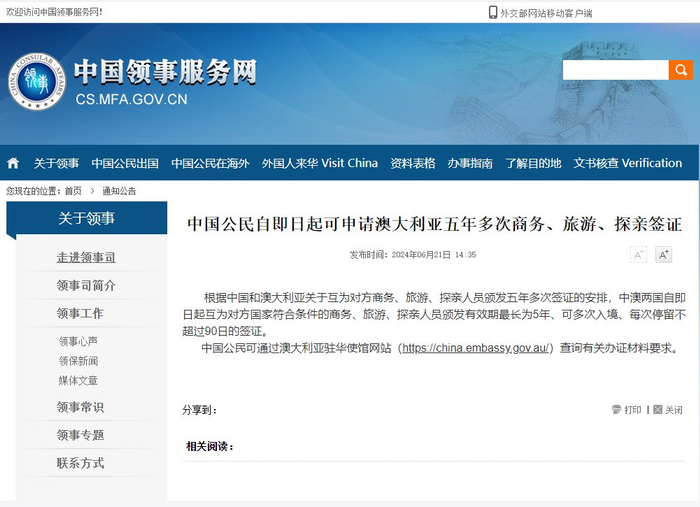
Task: Click the 关闭 close text link
Action: 674,410
